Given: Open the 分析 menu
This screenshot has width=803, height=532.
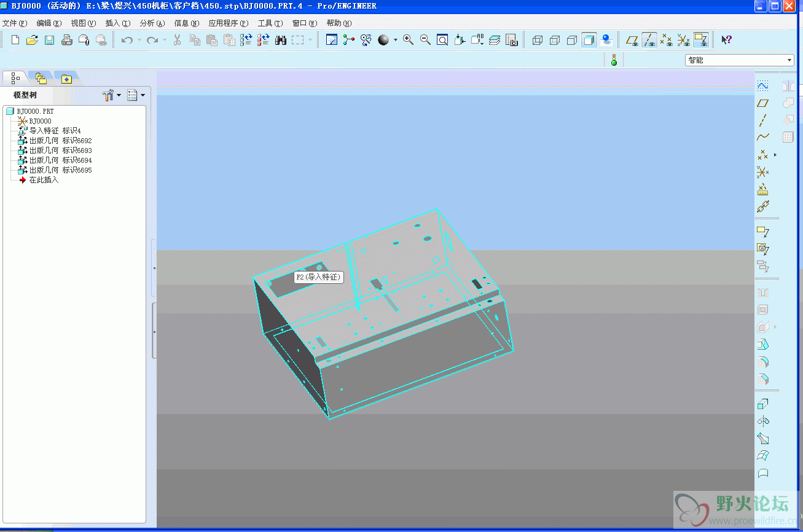Looking at the screenshot, I should 152,23.
